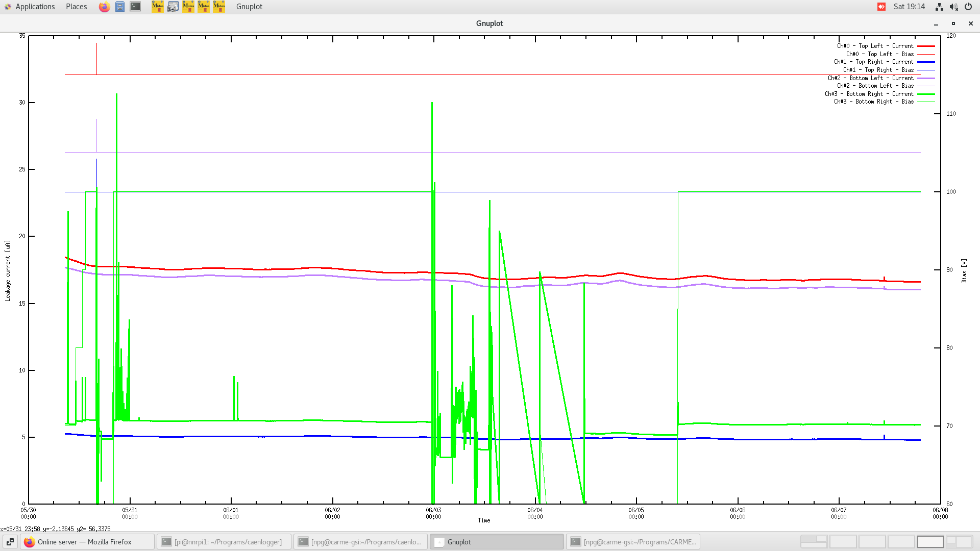The width and height of the screenshot is (980, 551).
Task: Click the Gnuplot taskbar window button
Action: click(x=496, y=542)
